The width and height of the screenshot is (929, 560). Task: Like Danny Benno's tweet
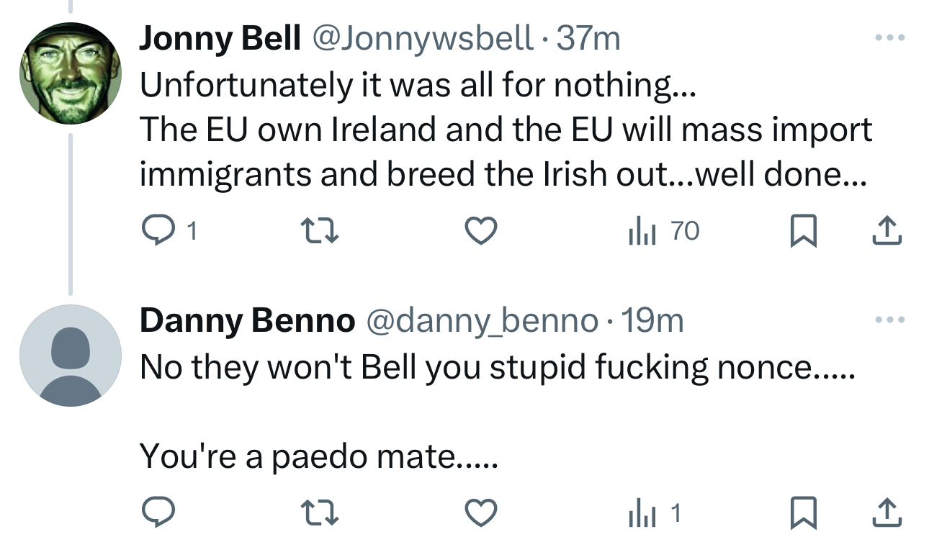(480, 513)
